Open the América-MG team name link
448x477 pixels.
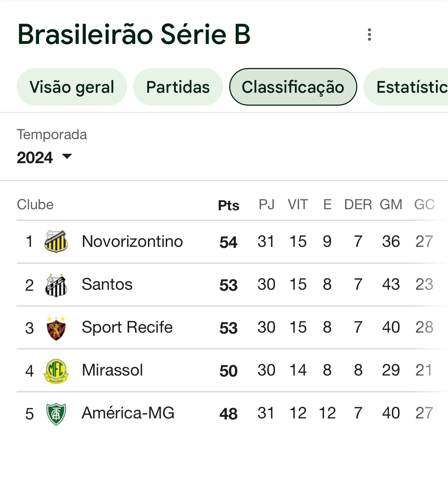(128, 413)
